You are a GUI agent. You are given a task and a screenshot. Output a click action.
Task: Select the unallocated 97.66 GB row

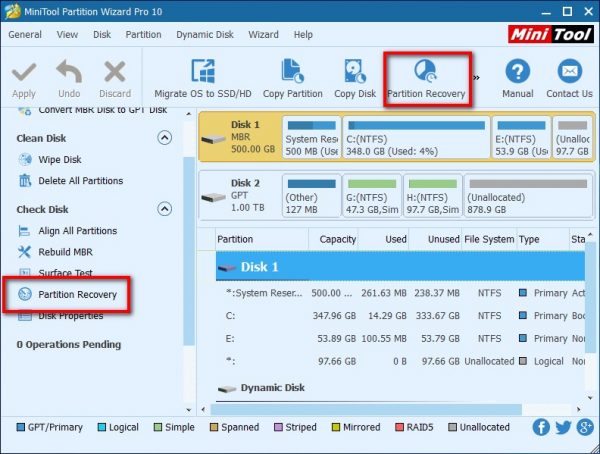coord(400,361)
